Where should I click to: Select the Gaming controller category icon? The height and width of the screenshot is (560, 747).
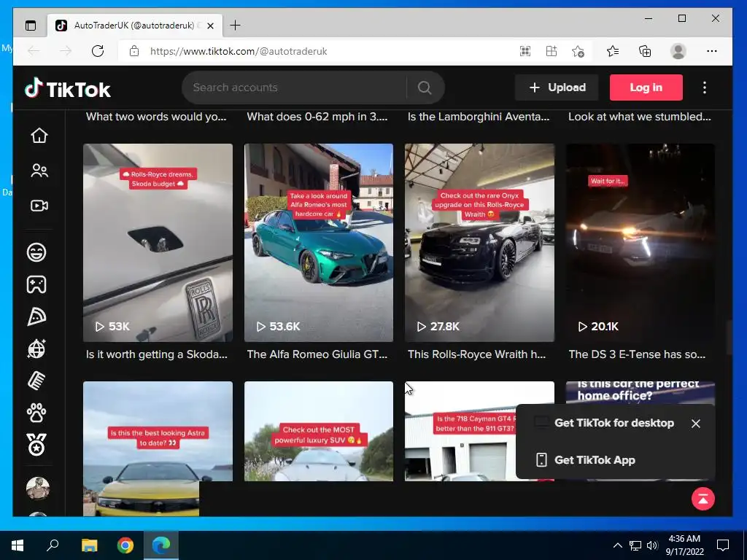click(36, 284)
